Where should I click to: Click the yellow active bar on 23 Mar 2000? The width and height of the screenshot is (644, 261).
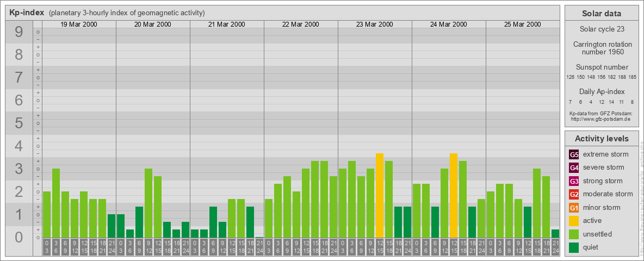pyautogui.click(x=380, y=195)
